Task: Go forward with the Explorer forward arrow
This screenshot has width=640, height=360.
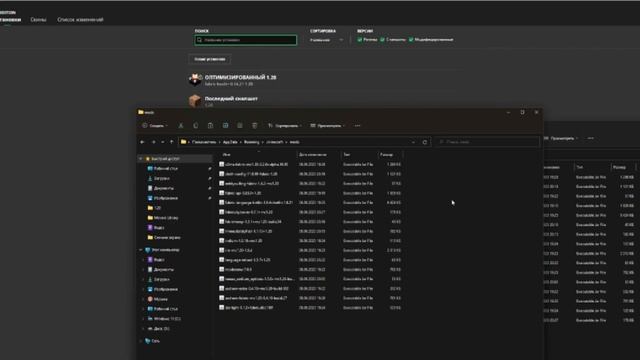Action: (154, 142)
